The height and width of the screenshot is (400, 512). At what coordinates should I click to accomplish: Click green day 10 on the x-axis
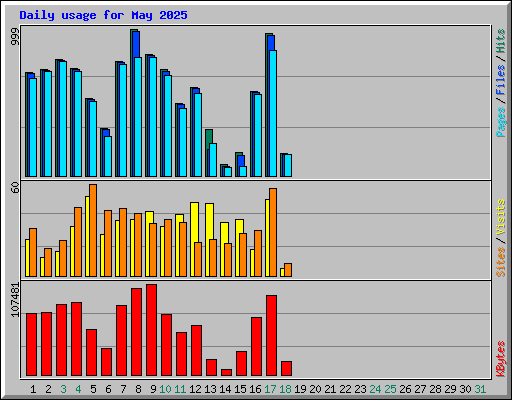pos(165,389)
